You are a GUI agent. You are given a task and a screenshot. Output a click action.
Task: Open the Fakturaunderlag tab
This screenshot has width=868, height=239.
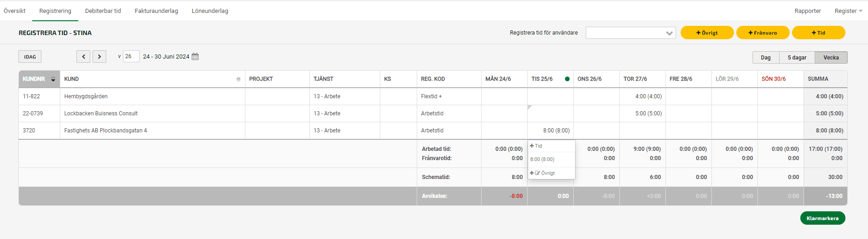[156, 11]
